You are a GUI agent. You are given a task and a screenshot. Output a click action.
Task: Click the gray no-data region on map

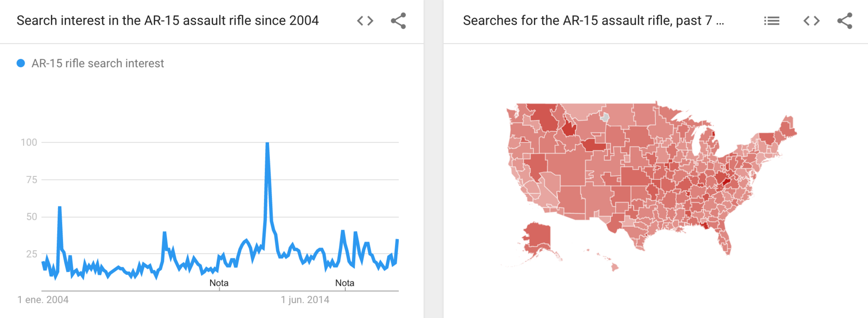point(605,117)
